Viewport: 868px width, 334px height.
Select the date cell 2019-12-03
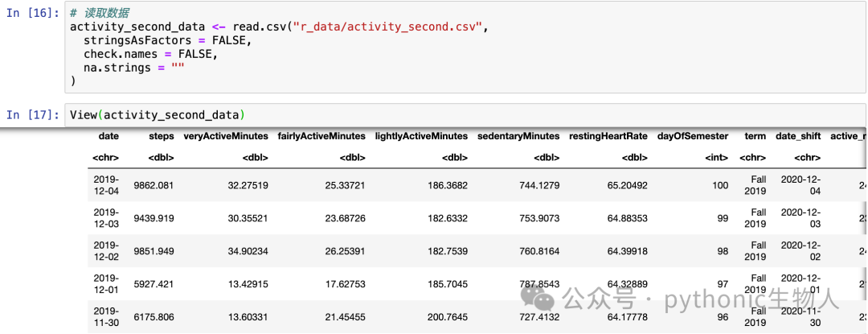106,218
